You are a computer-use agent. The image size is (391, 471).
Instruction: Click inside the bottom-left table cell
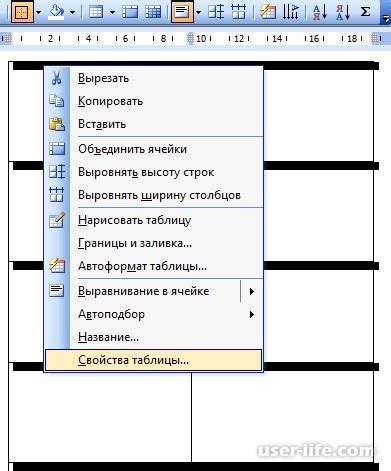coord(100,417)
